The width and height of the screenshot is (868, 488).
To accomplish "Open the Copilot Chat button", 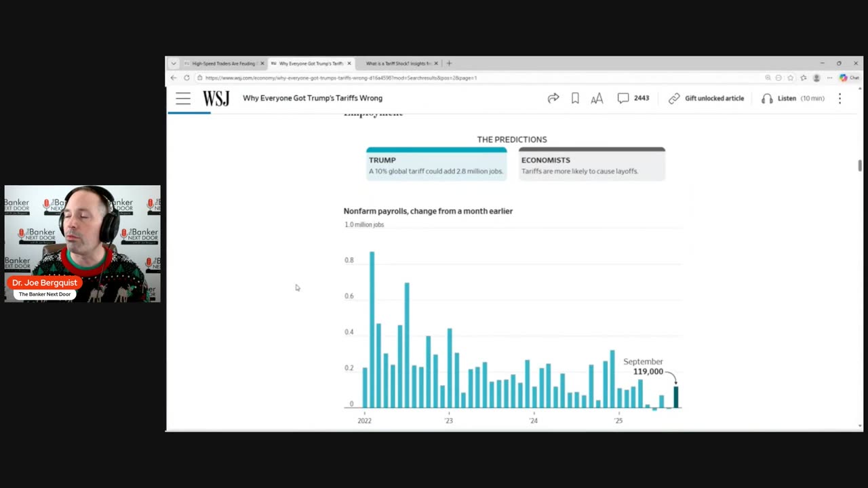I will coord(849,78).
